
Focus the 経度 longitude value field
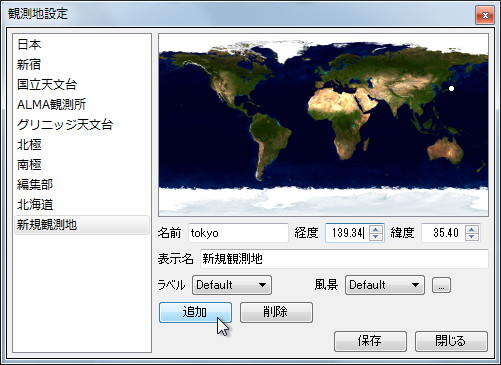click(x=347, y=233)
